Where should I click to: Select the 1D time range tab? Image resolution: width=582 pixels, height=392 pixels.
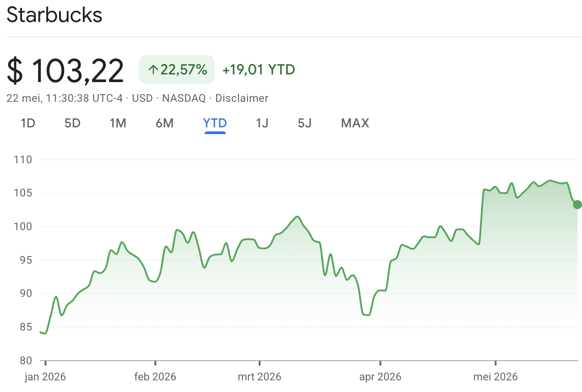(x=28, y=123)
